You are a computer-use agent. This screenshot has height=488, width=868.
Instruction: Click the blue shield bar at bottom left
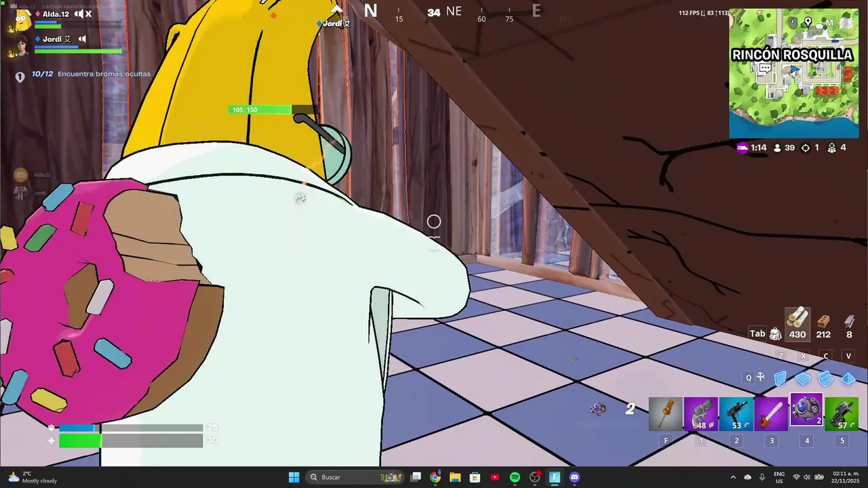coord(131,428)
